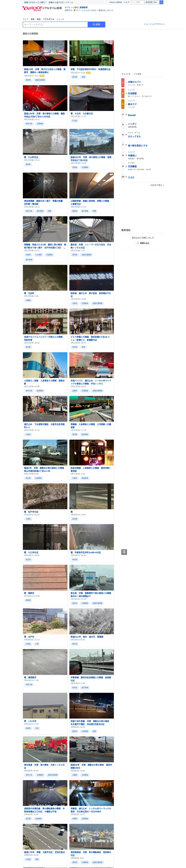Screen dimensions: 186x868
Task: Open the 国道23号 渋滞 蒲郡市 headline
Action: [45, 71]
